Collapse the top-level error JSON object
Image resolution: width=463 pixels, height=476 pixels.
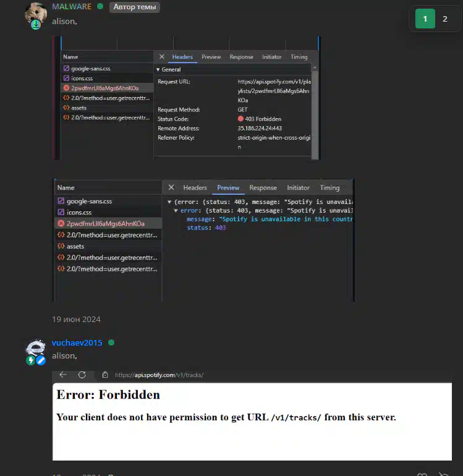[169, 202]
